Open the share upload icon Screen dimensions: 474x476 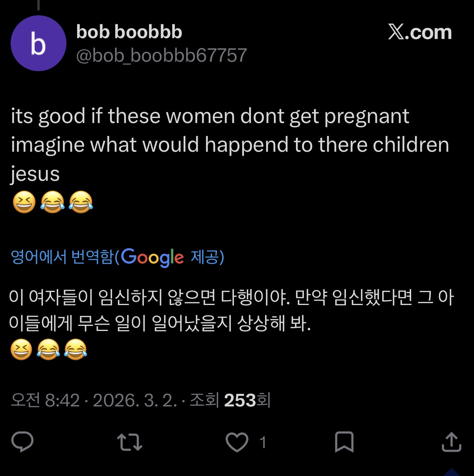coord(451,442)
